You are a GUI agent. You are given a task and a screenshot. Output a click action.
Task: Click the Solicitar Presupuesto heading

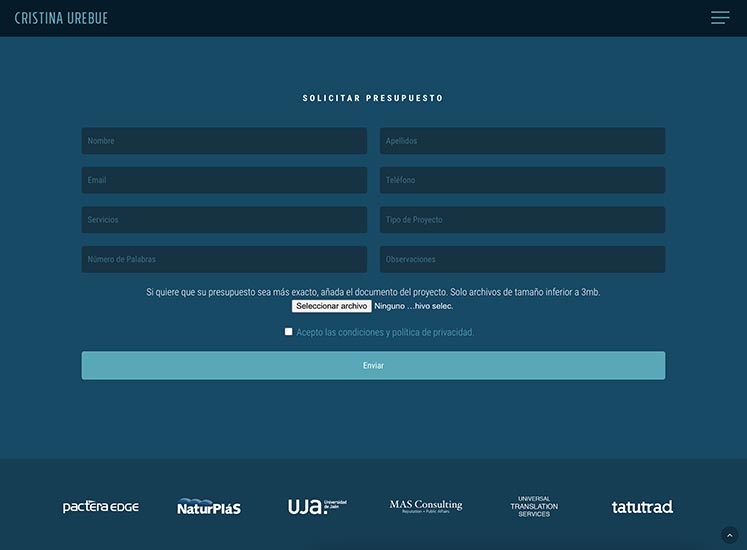(x=373, y=98)
